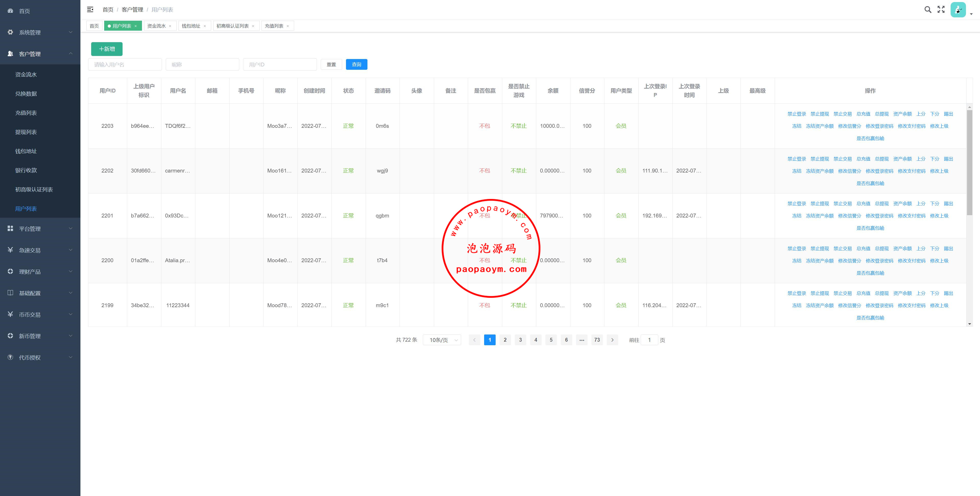Click the blue 查询 button
980x496 pixels.
coord(356,64)
